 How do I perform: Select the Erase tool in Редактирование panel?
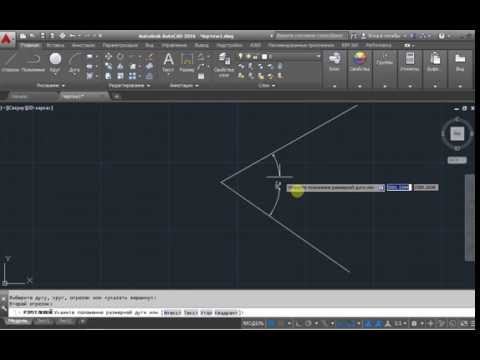click(x=149, y=57)
